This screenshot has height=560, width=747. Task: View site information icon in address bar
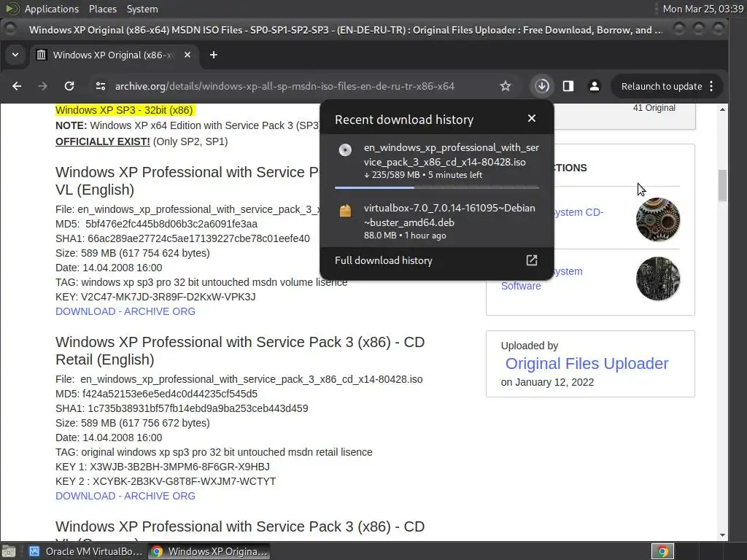pyautogui.click(x=100, y=86)
